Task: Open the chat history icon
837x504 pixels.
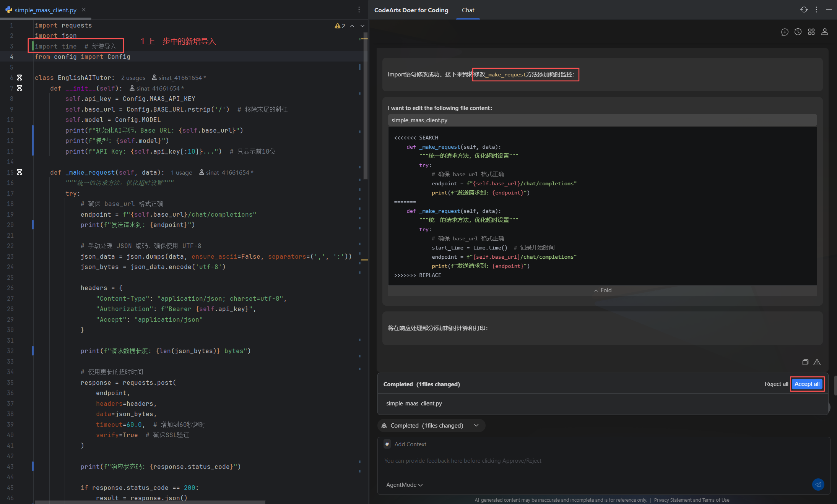Action: [798, 32]
